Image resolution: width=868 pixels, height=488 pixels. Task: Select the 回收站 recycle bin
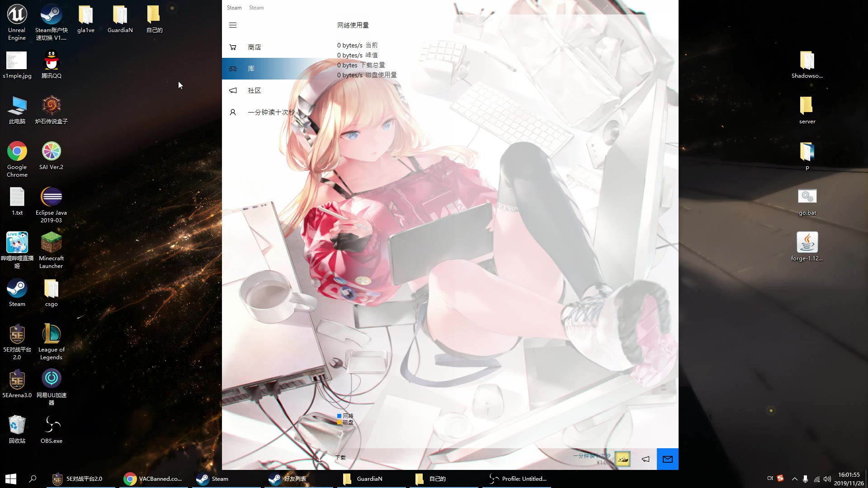17,430
